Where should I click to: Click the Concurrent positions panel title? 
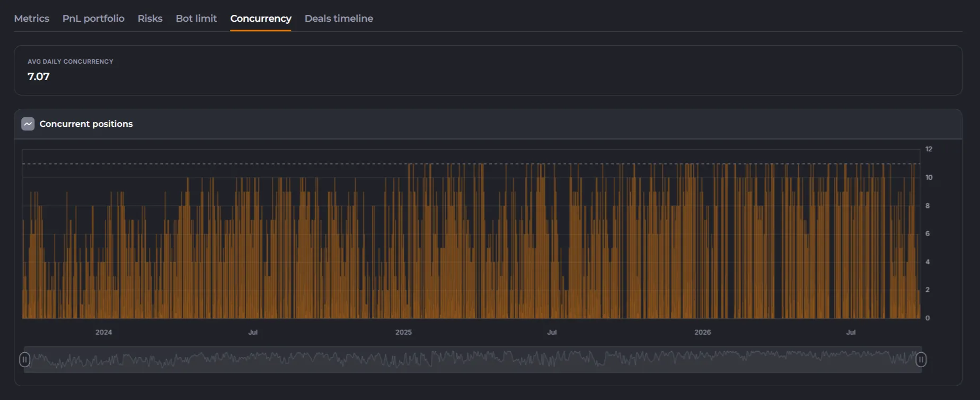(x=86, y=124)
